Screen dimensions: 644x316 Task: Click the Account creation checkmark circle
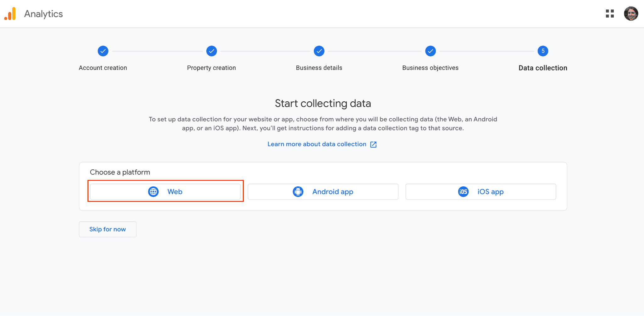(x=103, y=51)
